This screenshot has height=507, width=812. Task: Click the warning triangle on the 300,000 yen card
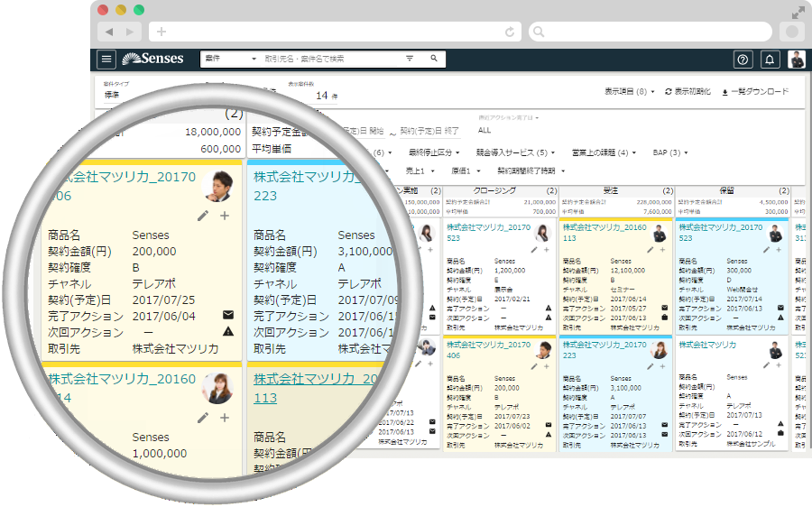coord(780,318)
